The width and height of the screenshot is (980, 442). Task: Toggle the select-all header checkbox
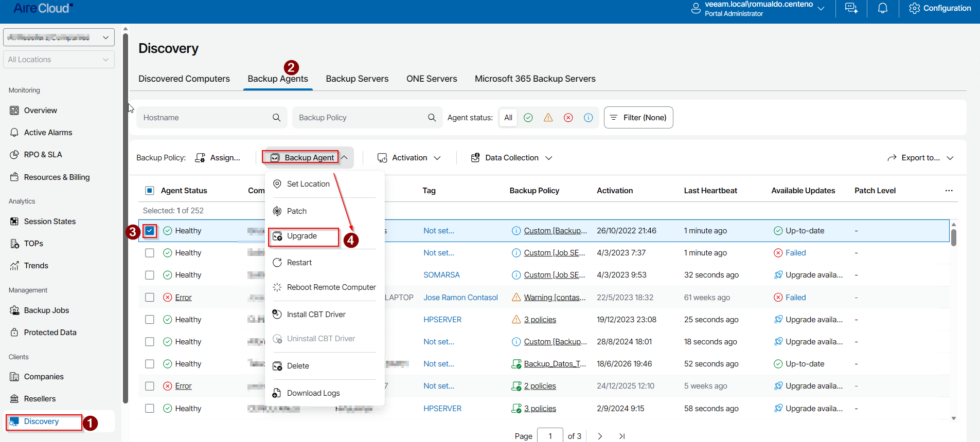pyautogui.click(x=150, y=191)
